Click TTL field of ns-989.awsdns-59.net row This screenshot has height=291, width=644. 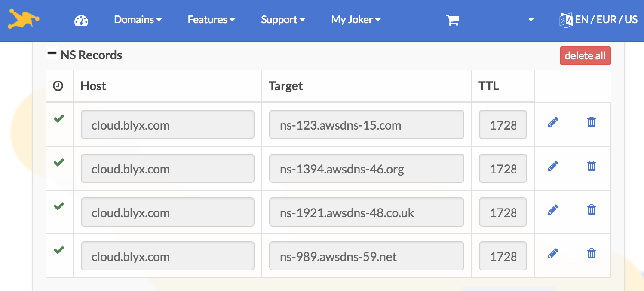coord(503,256)
